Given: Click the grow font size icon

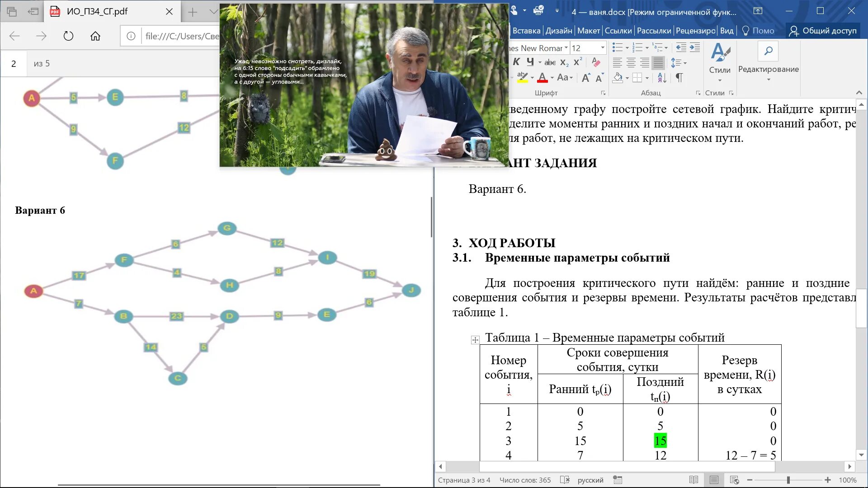Looking at the screenshot, I should tap(585, 78).
